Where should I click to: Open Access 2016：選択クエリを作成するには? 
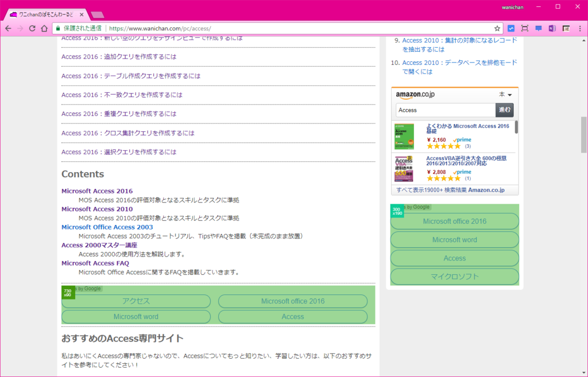[119, 151]
